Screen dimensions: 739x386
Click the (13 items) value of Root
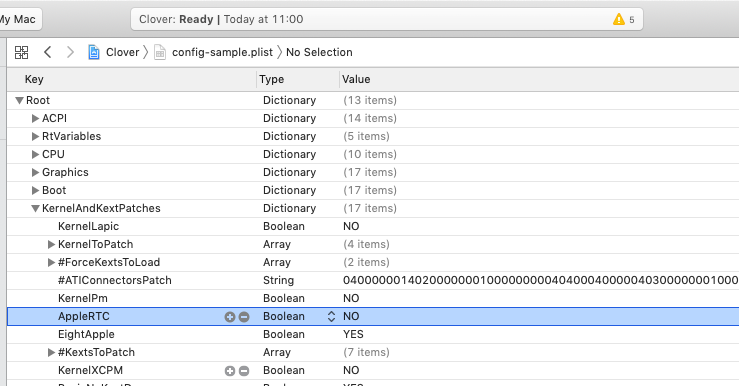tap(370, 100)
